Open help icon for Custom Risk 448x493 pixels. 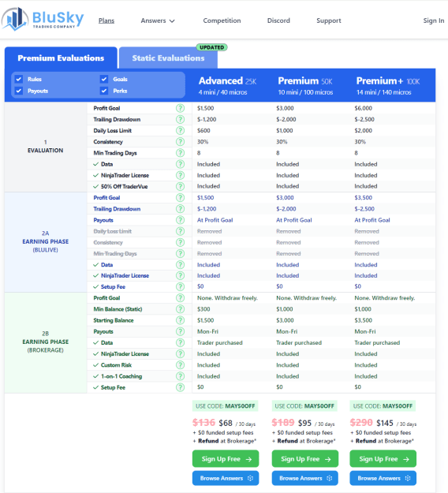point(180,365)
